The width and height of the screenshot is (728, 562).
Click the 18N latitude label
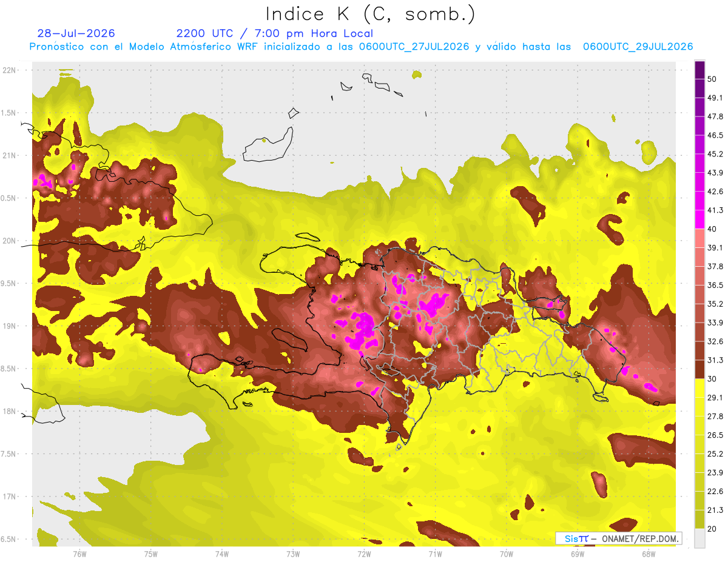click(10, 412)
